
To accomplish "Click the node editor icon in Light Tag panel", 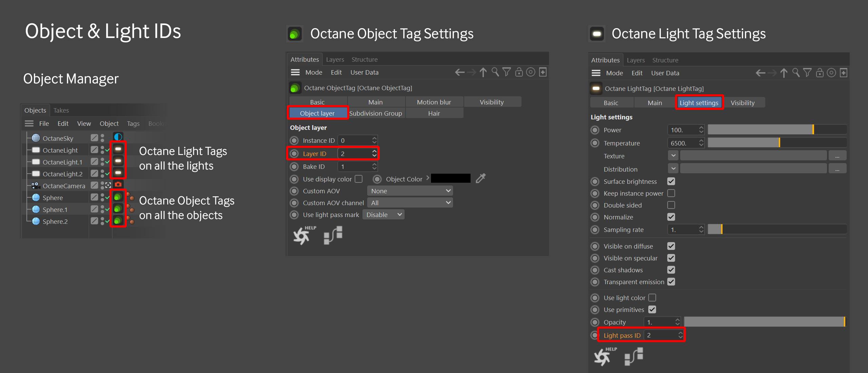I will pos(633,357).
